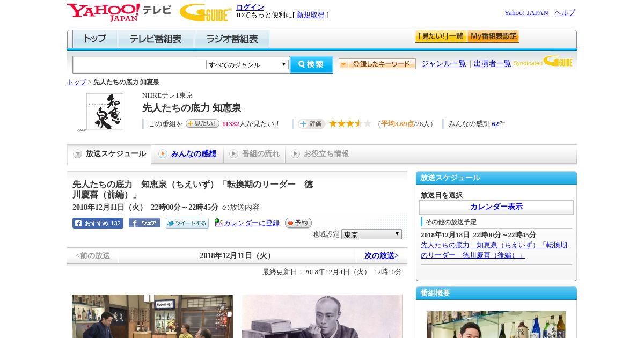644x338 pixels.
Task: Switch to みんなの感想 tab
Action: tap(187, 154)
